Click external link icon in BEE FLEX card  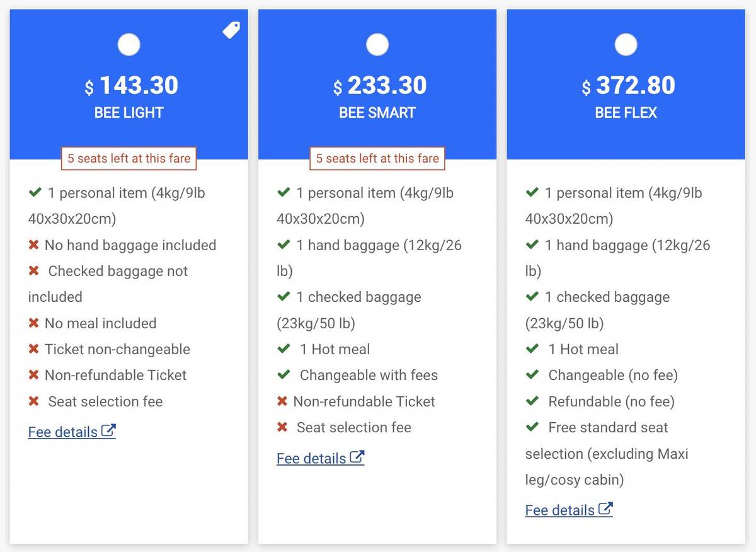tap(605, 509)
